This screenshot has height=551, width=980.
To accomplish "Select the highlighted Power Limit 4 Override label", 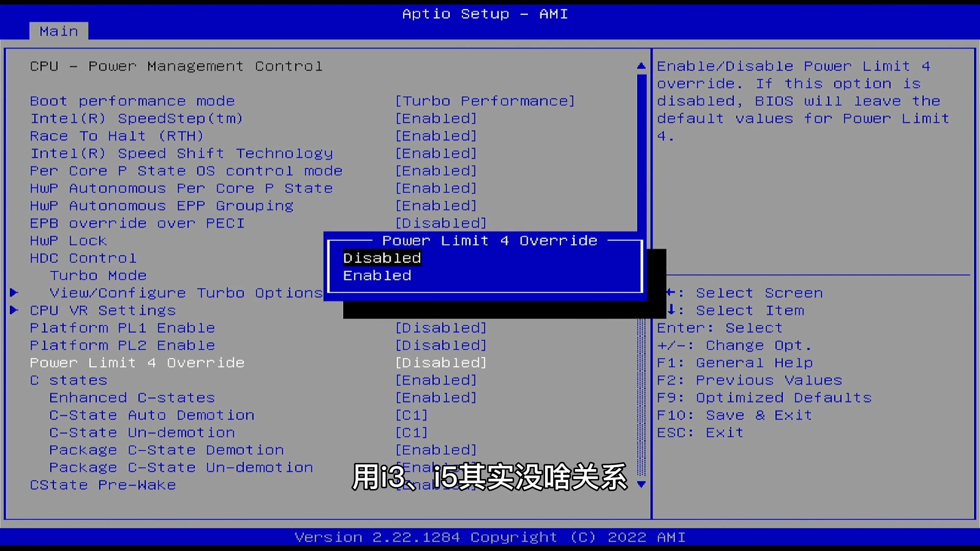I will coord(137,363).
